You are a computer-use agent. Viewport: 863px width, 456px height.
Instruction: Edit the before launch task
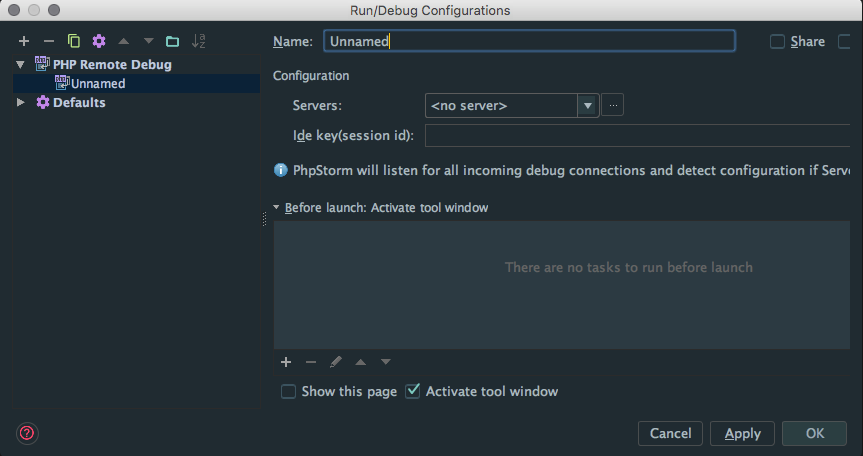[336, 362]
